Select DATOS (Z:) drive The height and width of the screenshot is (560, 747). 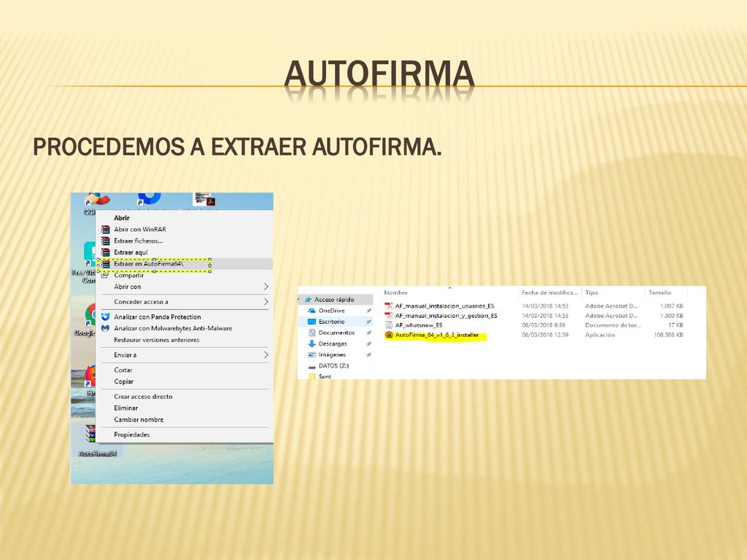(x=333, y=366)
